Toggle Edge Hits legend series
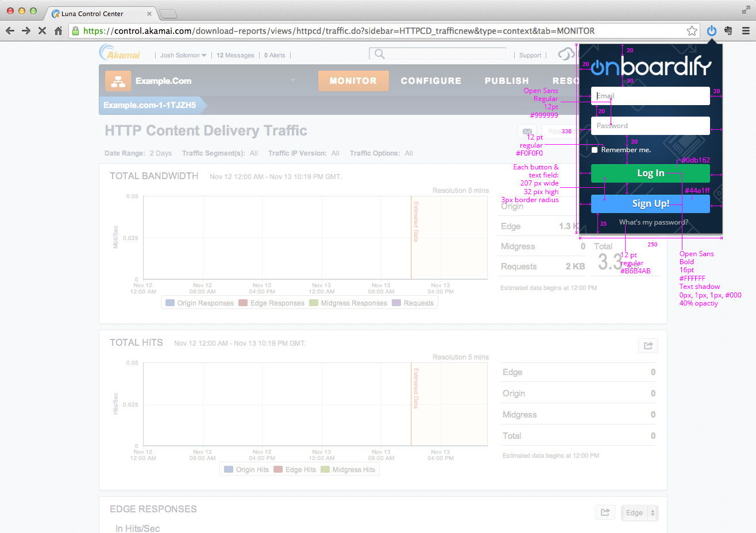 (295, 470)
